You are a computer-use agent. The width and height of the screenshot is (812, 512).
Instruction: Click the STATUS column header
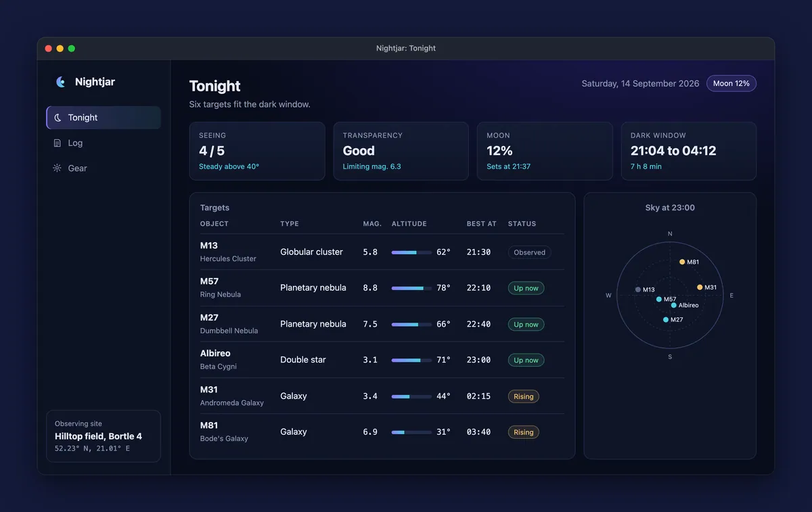click(522, 224)
